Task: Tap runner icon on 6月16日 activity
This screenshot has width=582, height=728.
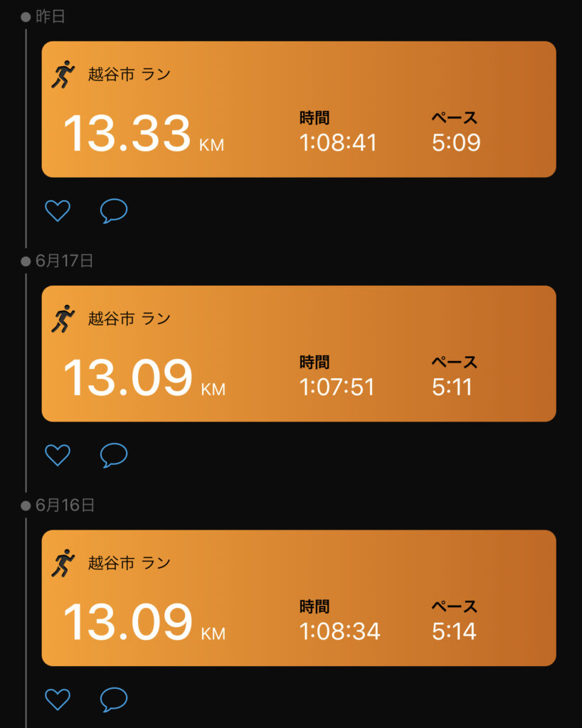Action: pos(63,564)
